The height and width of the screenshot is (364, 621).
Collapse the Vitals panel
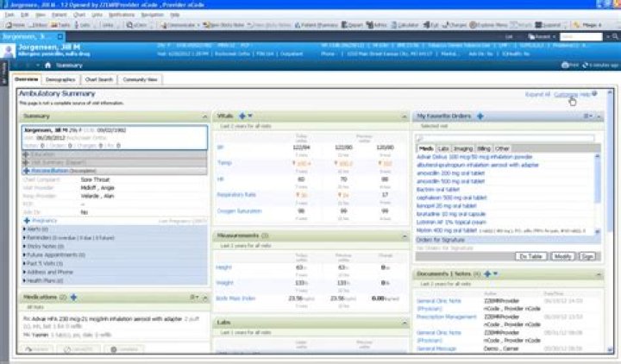click(405, 116)
